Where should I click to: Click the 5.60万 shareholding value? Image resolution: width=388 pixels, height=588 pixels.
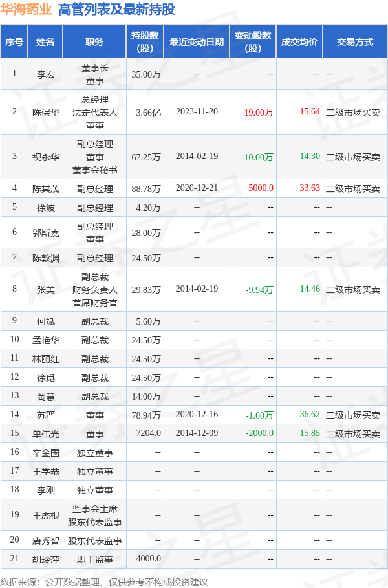coord(149,321)
